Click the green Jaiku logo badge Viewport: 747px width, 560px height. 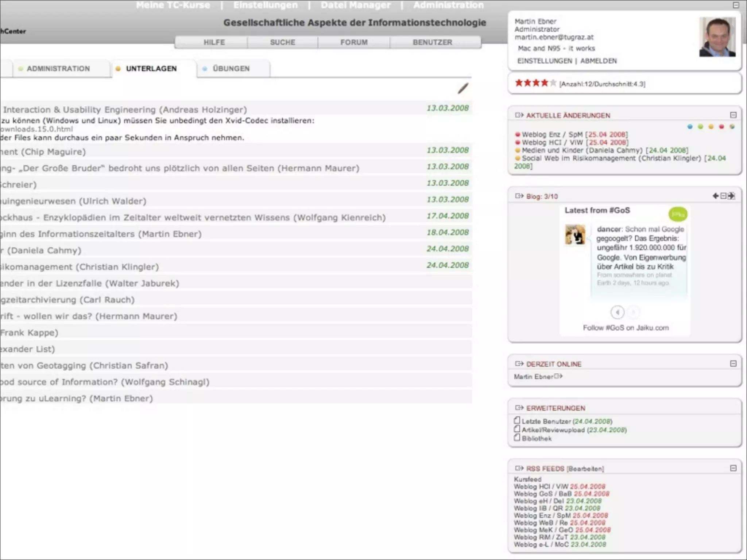(x=677, y=214)
